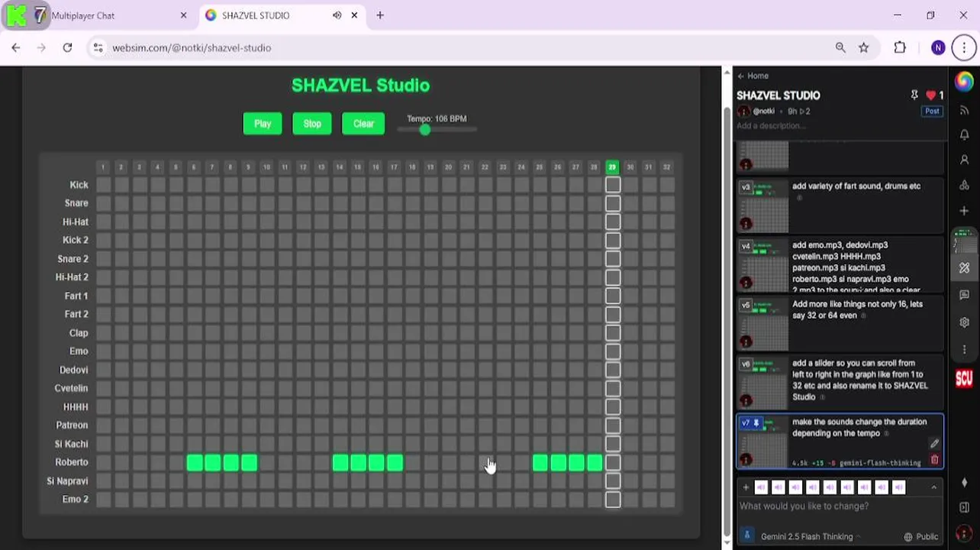Bookmark this page with the star
980x550 pixels.
tap(863, 47)
